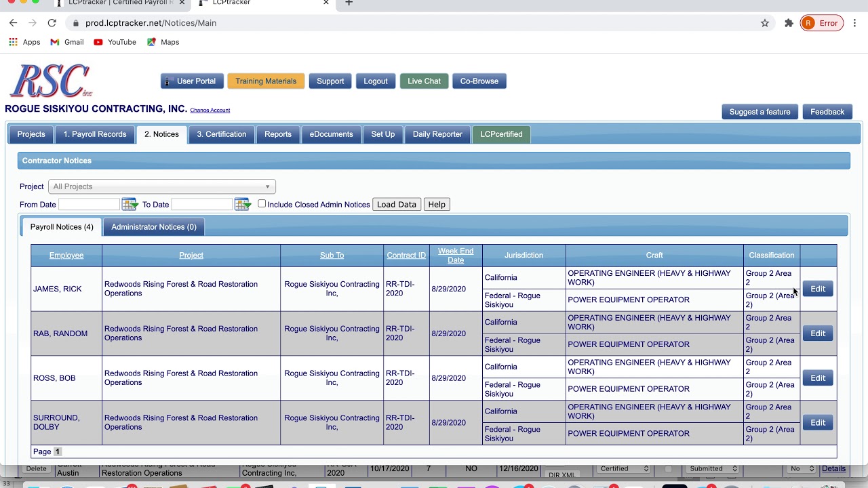Click Suggest a feature button
This screenshot has width=868, height=488.
coord(759,112)
